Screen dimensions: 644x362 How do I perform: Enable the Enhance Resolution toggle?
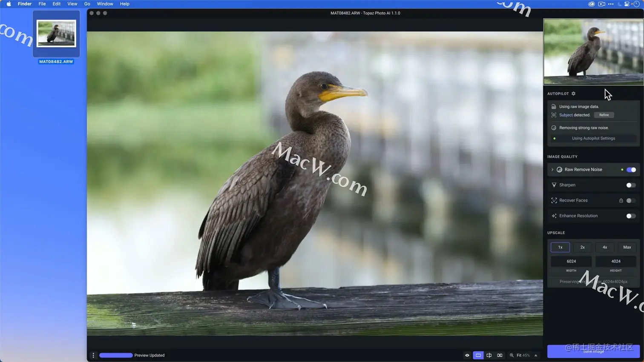pyautogui.click(x=631, y=216)
